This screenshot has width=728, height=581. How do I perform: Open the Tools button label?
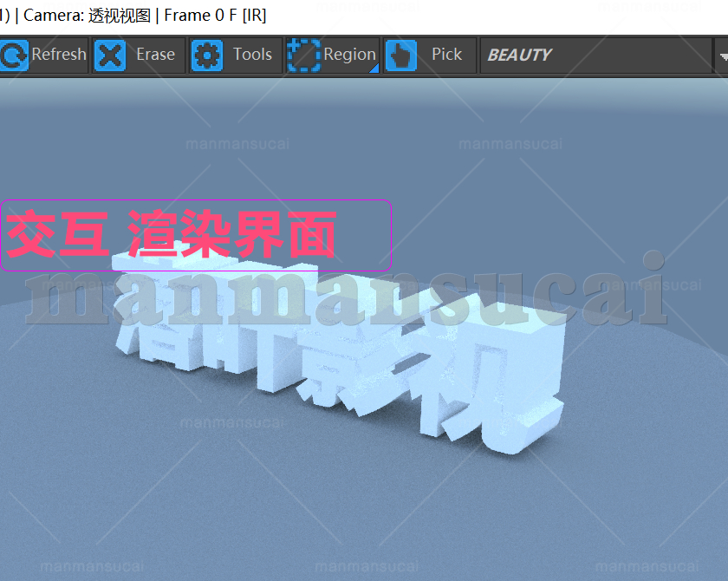pyautogui.click(x=252, y=55)
